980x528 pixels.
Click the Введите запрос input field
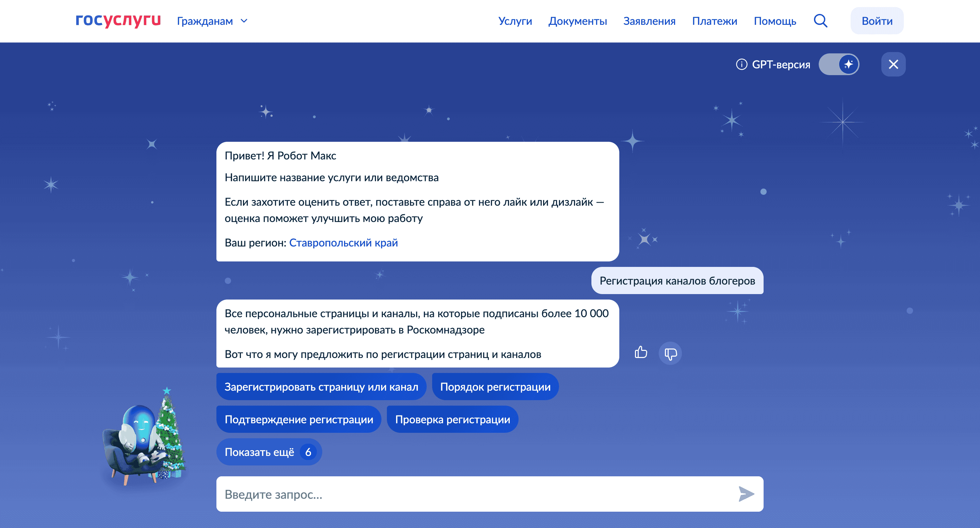[x=419, y=494]
